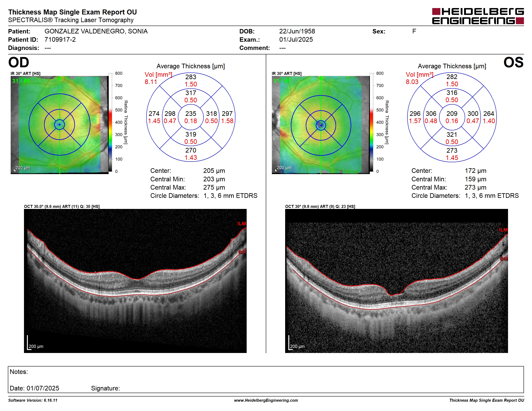This screenshot has width=532, height=411.
Task: Click the Thickness Map Single Exam Report OU title
Action: coord(72,12)
